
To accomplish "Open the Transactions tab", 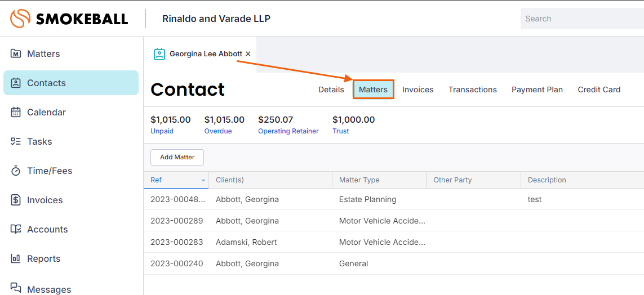I will [x=472, y=90].
